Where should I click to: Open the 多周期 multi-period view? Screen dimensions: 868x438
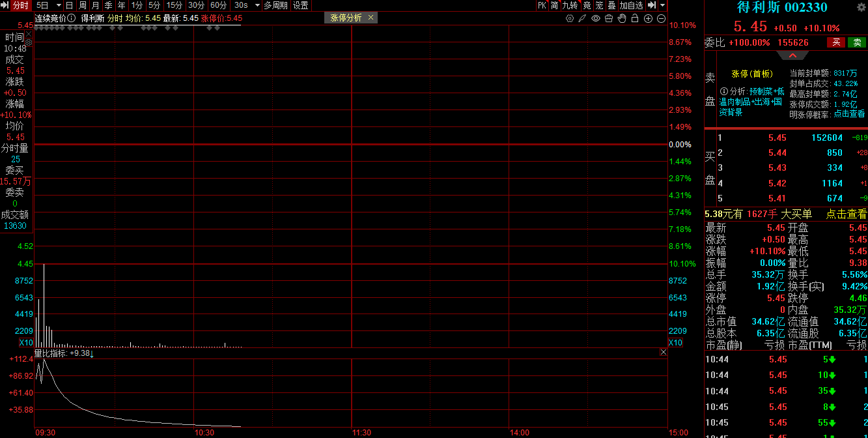275,5
